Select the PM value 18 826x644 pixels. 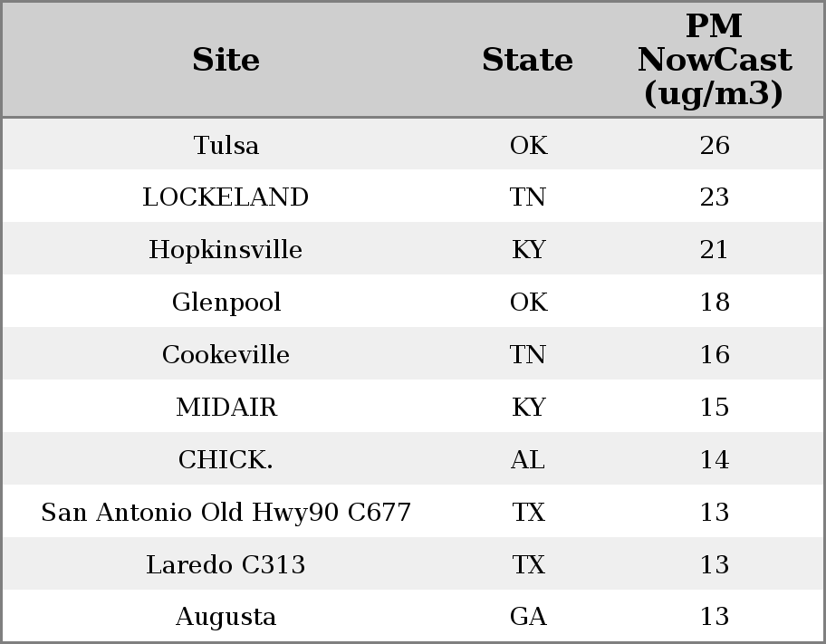[714, 302]
